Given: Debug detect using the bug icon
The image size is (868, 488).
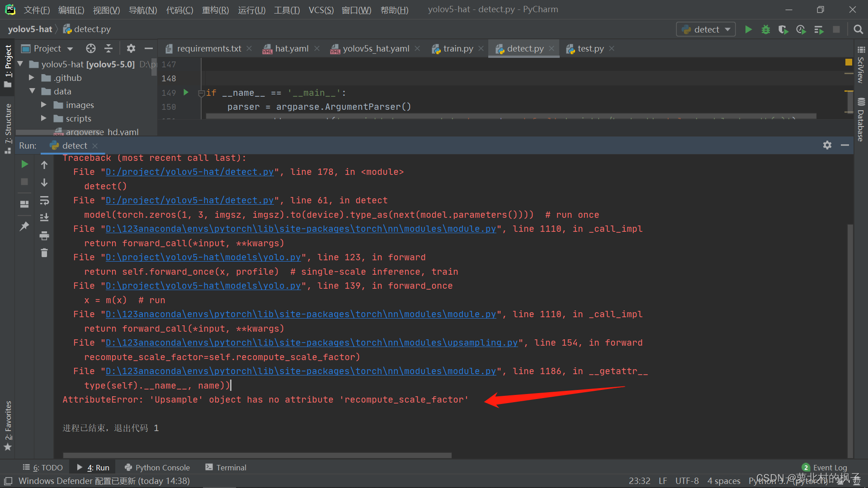Looking at the screenshot, I should pos(766,29).
